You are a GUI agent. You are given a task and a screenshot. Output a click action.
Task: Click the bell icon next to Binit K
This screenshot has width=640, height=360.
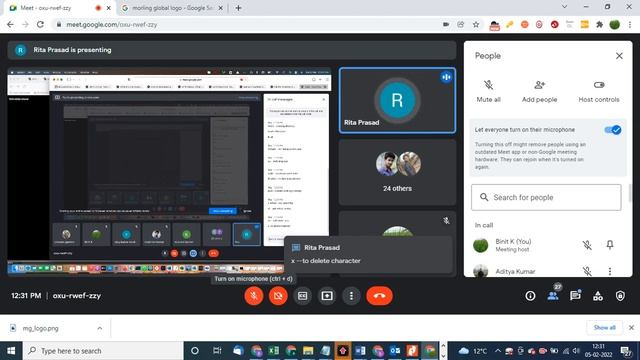click(x=610, y=245)
